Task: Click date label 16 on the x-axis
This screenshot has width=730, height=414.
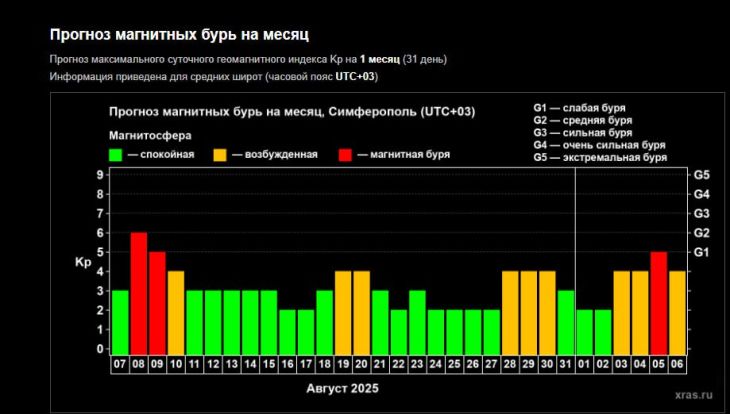Action: [287, 364]
